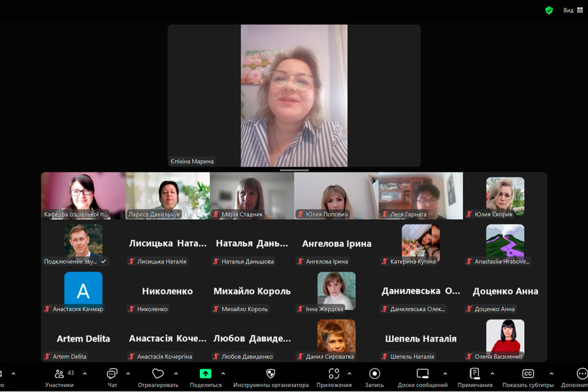588x392 pixels.
Task: Click the Ангелова Ірина name tile
Action: (x=336, y=244)
